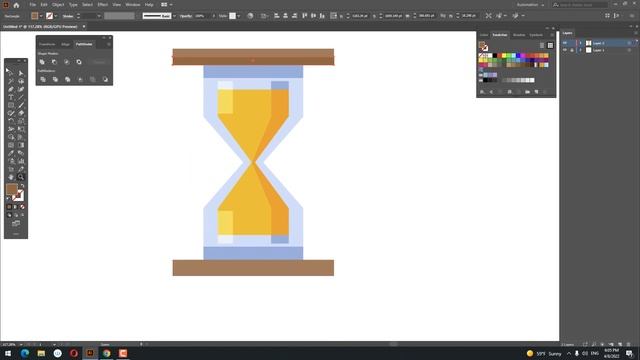Click the Divide pathfinder icon
Viewport: 640px width, 360px height.
(x=43, y=79)
